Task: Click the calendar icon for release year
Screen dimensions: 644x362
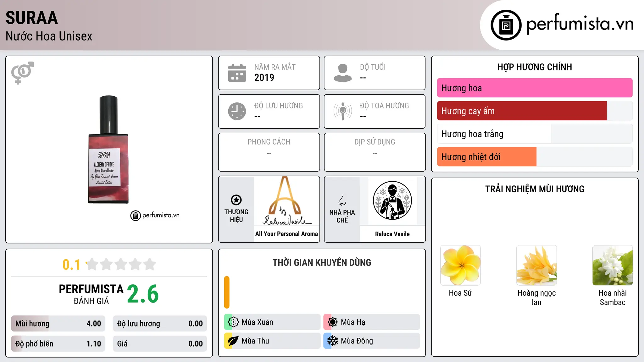Action: click(x=237, y=73)
